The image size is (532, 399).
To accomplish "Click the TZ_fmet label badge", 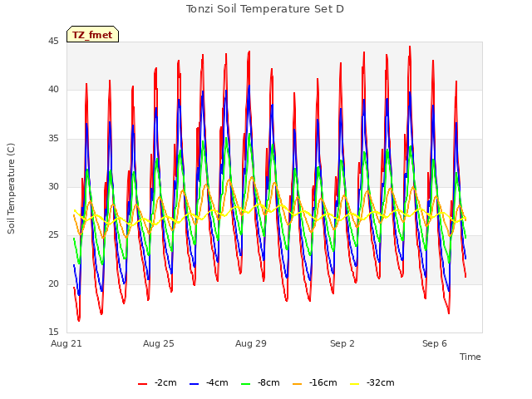I will [x=92, y=34].
